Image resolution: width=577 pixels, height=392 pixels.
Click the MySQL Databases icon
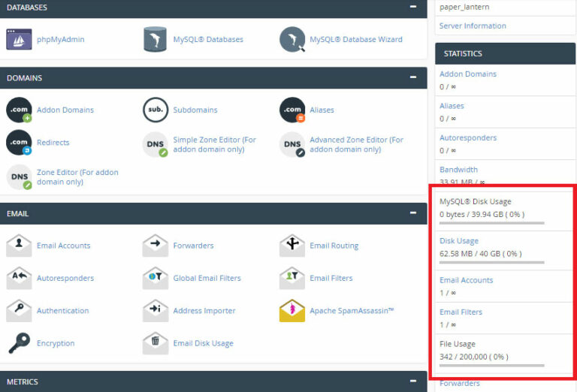coord(155,39)
